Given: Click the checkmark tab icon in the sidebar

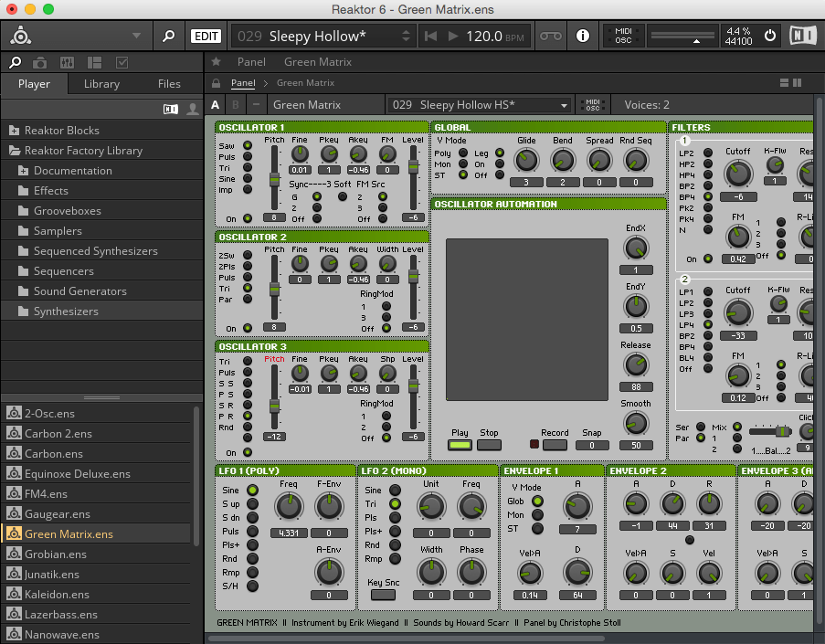Looking at the screenshot, I should click(x=122, y=63).
